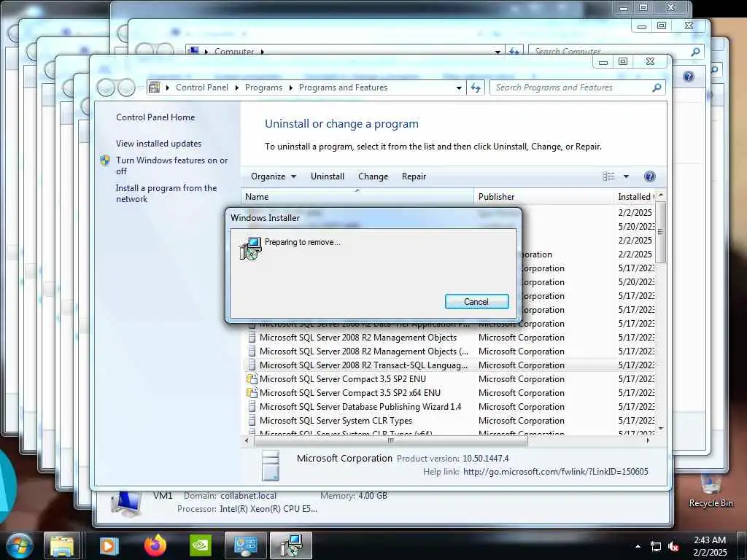Click the horizontal scrollbar thumb of program list
Viewport: 747px width, 560px height.
[391, 441]
